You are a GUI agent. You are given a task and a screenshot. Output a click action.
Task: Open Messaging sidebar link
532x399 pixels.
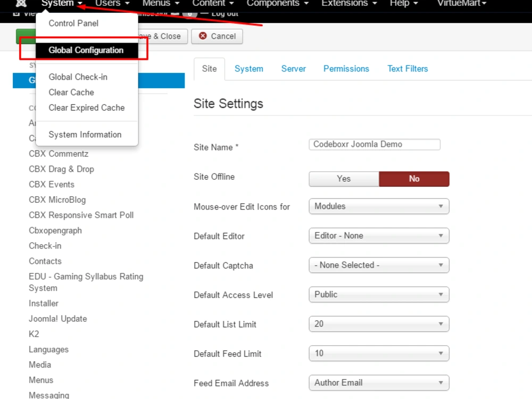pos(49,395)
